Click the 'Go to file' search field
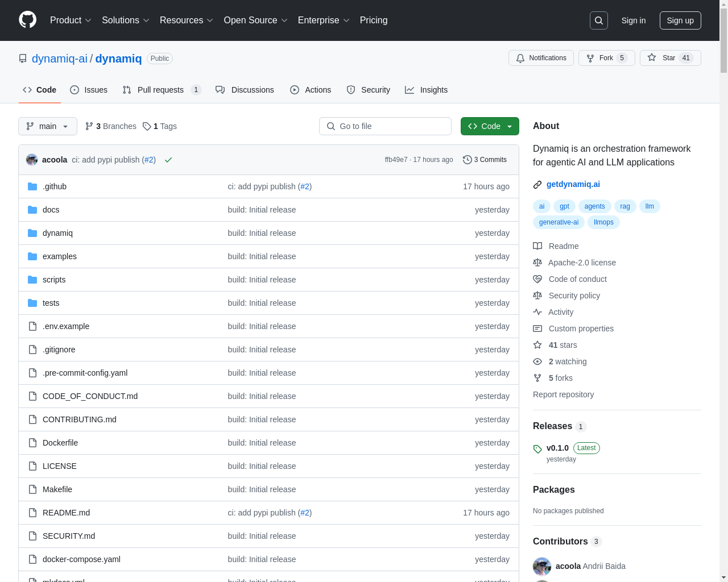The width and height of the screenshot is (728, 582). pos(385,126)
